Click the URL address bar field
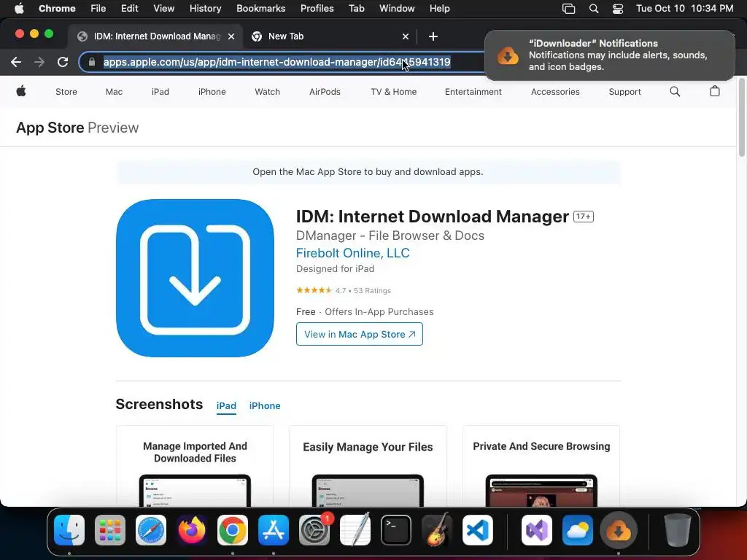The height and width of the screenshot is (560, 747). [281, 62]
